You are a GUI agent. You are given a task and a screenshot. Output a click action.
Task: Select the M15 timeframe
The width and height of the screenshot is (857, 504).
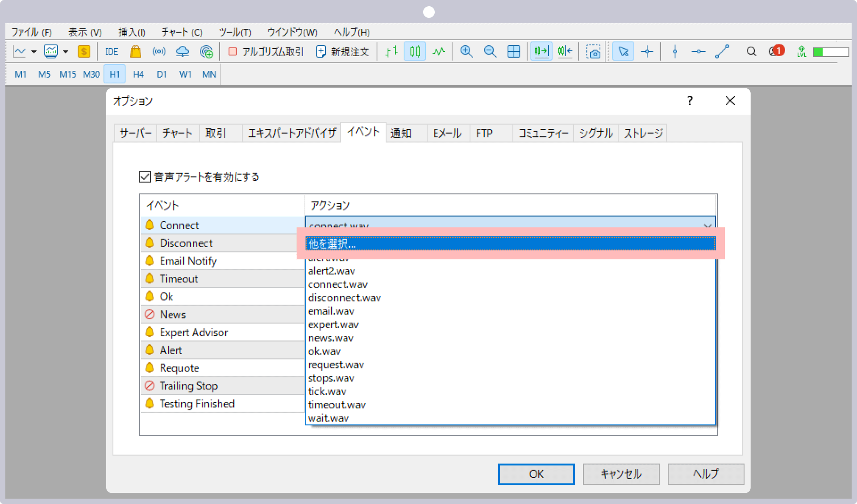(68, 74)
